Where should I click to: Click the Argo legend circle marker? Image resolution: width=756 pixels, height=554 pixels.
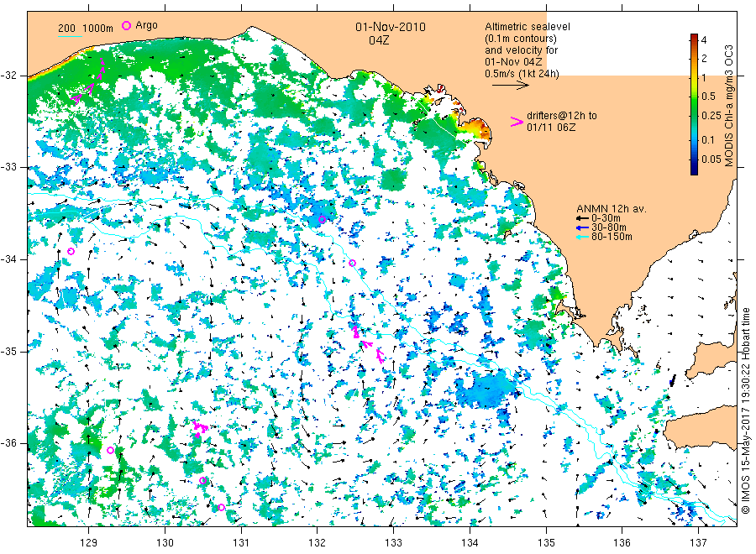[126, 25]
